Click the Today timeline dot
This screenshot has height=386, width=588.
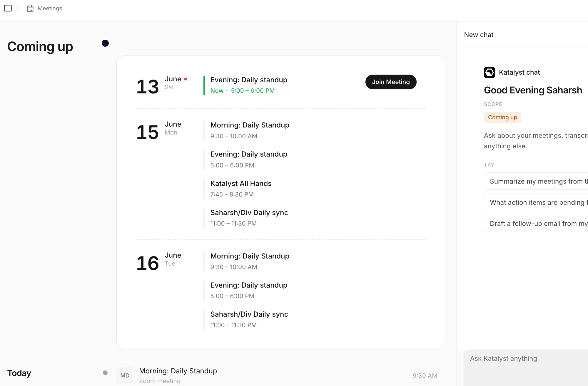pos(105,373)
